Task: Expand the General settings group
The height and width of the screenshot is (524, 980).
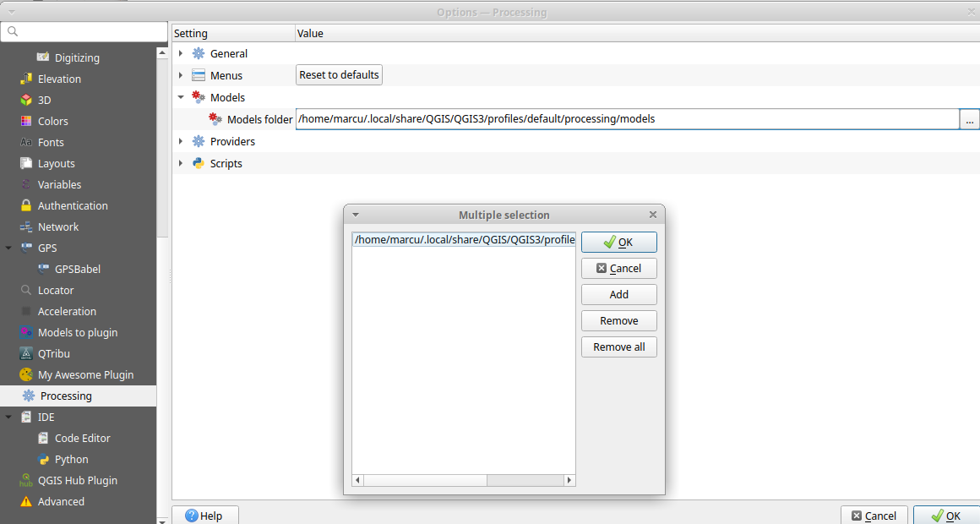Action: point(181,53)
